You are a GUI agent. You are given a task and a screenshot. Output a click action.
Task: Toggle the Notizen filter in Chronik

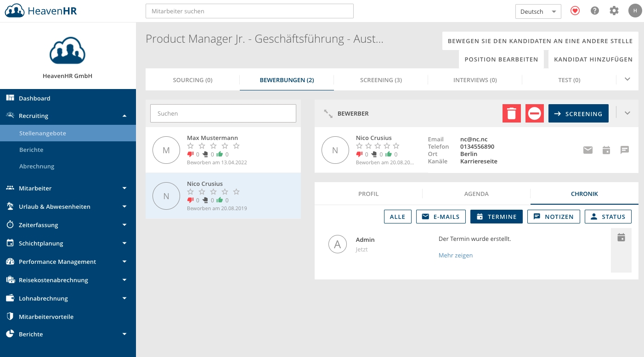tap(554, 217)
